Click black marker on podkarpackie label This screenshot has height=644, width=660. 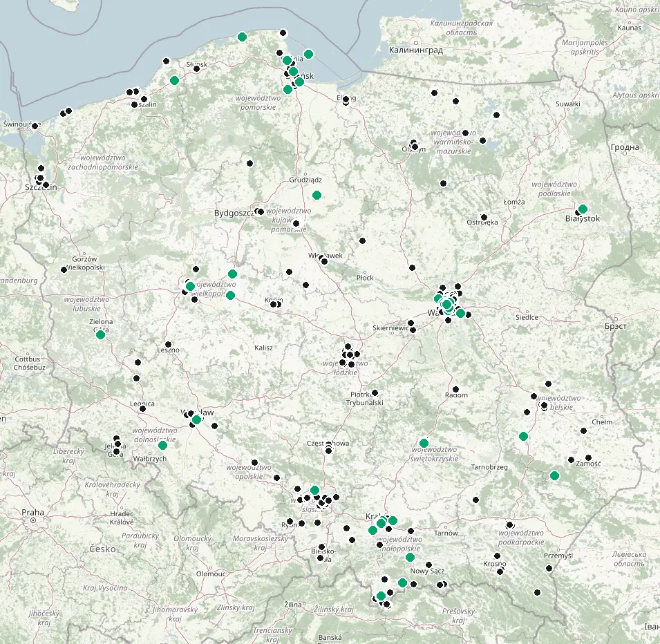coord(510,525)
